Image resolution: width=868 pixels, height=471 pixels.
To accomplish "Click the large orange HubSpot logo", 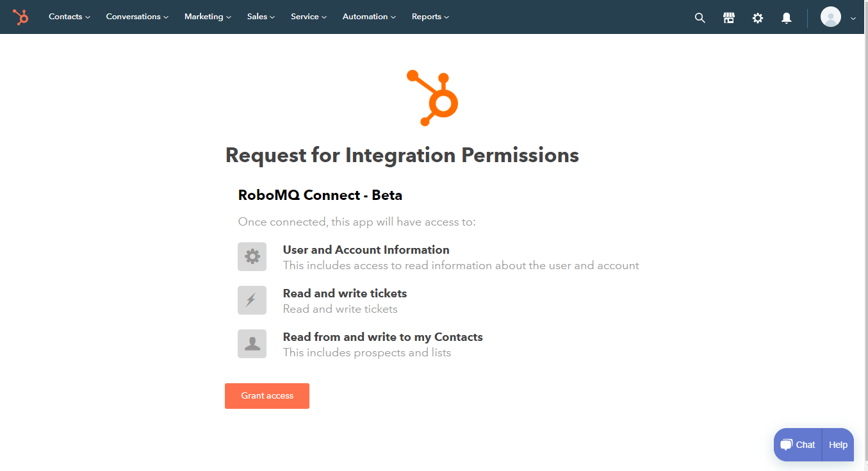I will coord(432,97).
